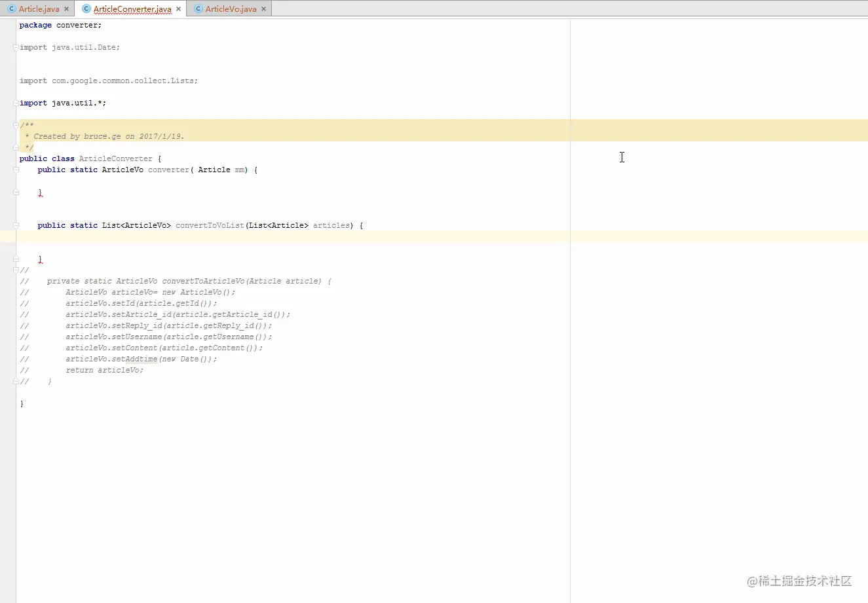Click the 'convertToVoList' method name

click(210, 225)
